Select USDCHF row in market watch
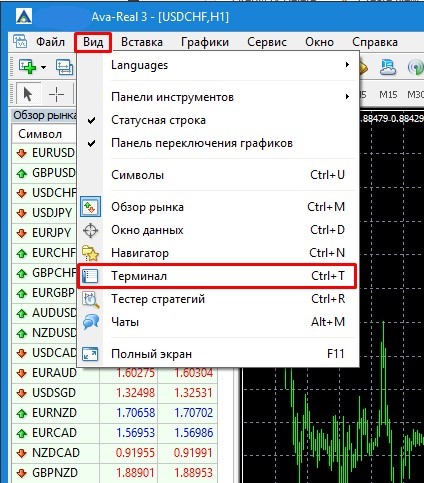The width and height of the screenshot is (424, 483). click(x=45, y=193)
